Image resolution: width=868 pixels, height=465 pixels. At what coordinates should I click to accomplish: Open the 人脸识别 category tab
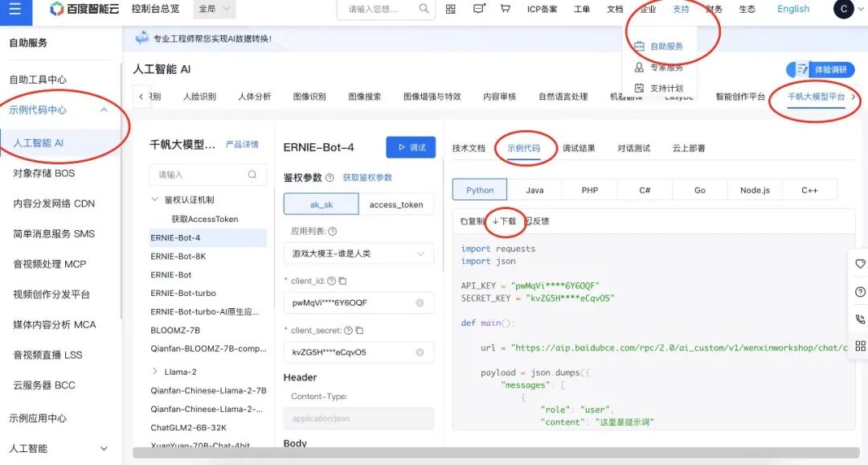coord(199,97)
